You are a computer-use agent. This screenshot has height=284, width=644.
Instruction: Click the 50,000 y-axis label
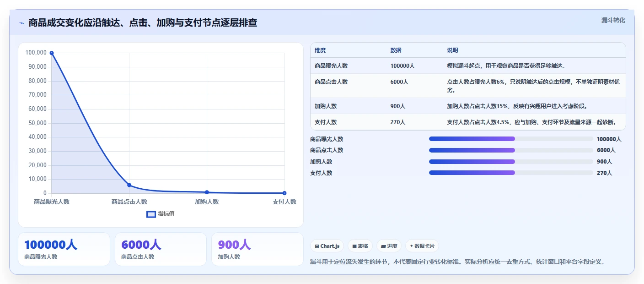tap(37, 123)
